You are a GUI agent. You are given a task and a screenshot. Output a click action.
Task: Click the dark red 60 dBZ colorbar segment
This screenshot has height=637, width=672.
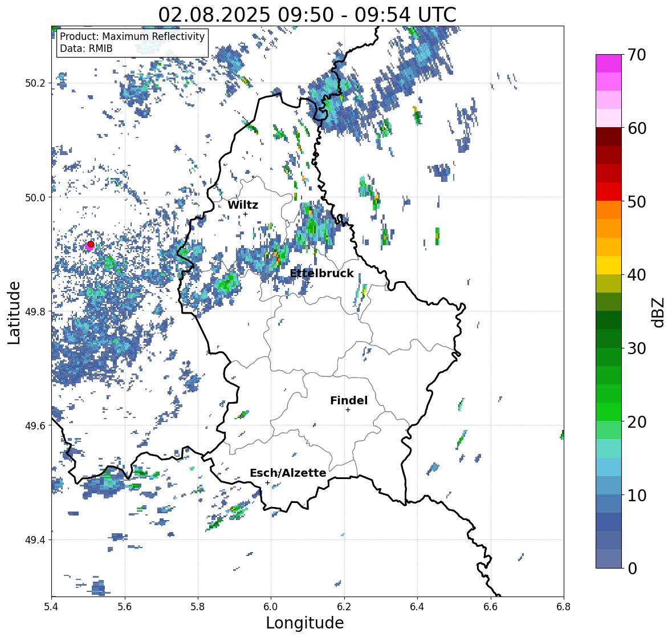point(609,137)
